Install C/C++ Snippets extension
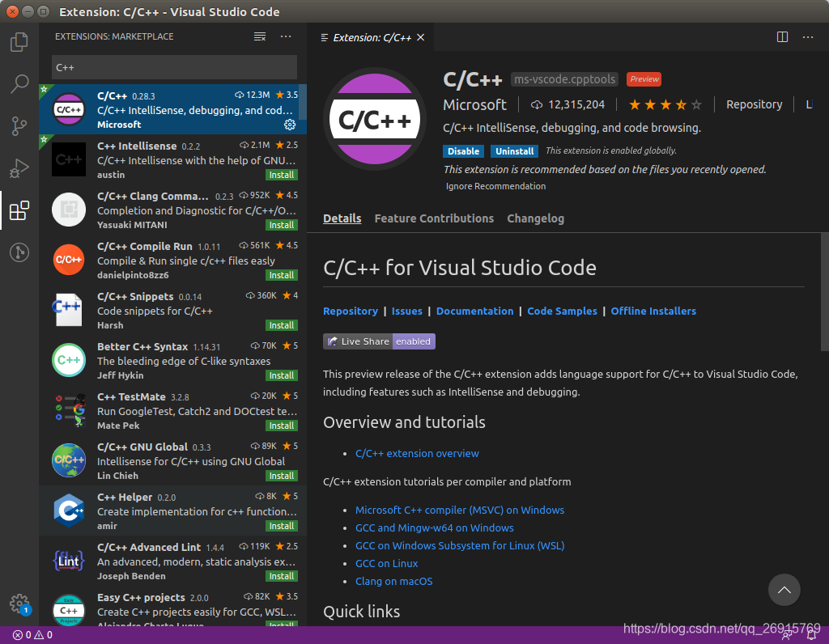The image size is (829, 644). click(281, 325)
